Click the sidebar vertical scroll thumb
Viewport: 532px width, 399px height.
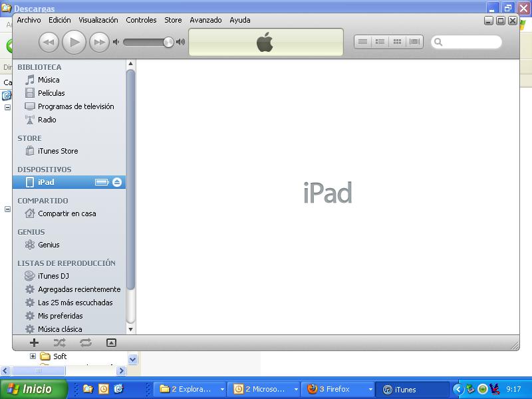click(x=130, y=179)
